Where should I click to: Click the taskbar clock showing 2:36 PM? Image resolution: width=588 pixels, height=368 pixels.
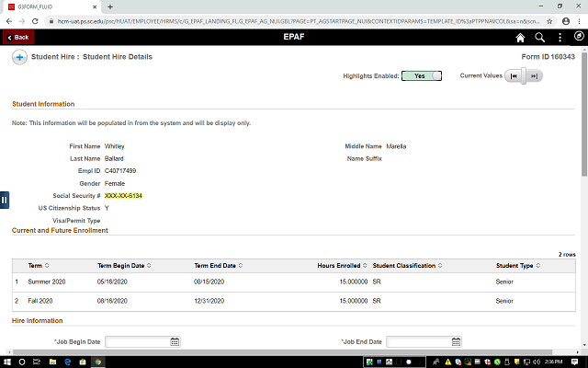553,362
